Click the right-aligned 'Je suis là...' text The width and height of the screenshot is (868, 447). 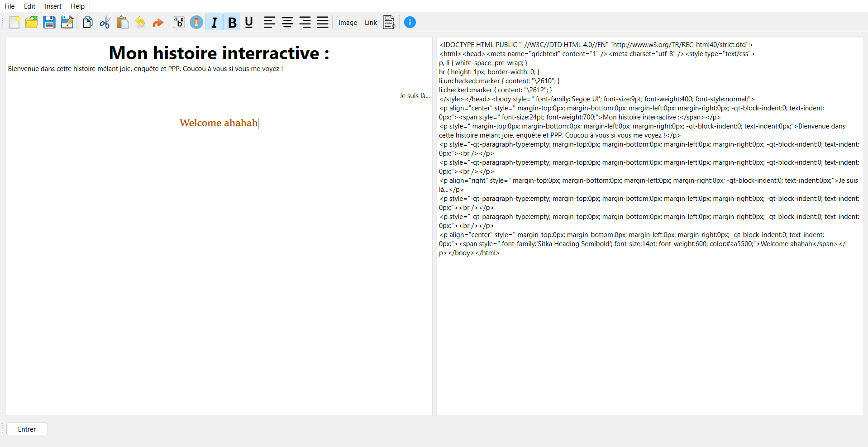(415, 96)
